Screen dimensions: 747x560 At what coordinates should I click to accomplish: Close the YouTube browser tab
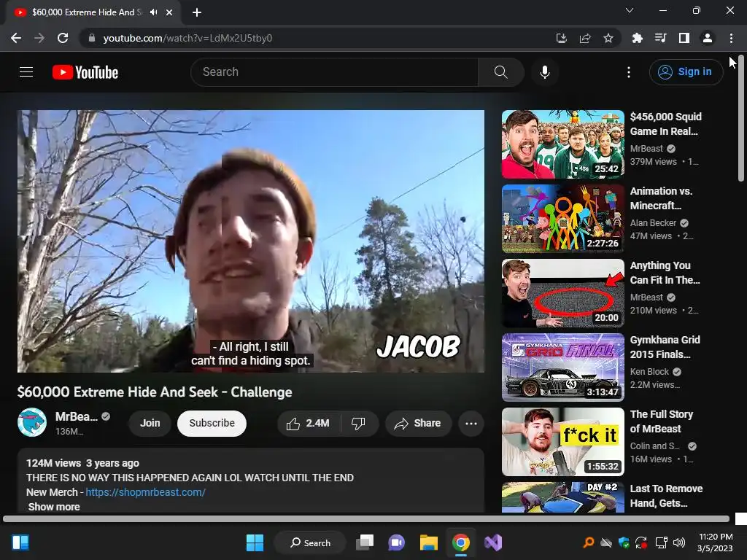(169, 12)
